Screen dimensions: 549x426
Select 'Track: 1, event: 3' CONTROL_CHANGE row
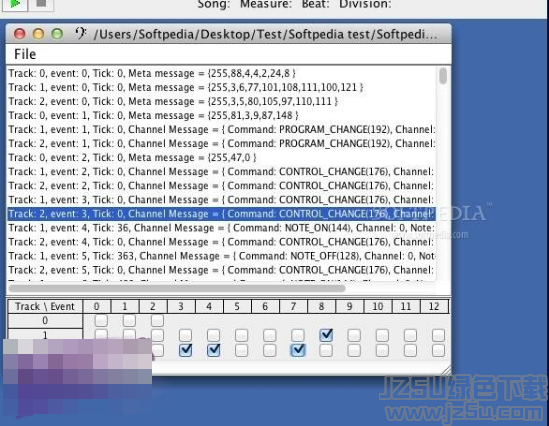[x=222, y=200]
